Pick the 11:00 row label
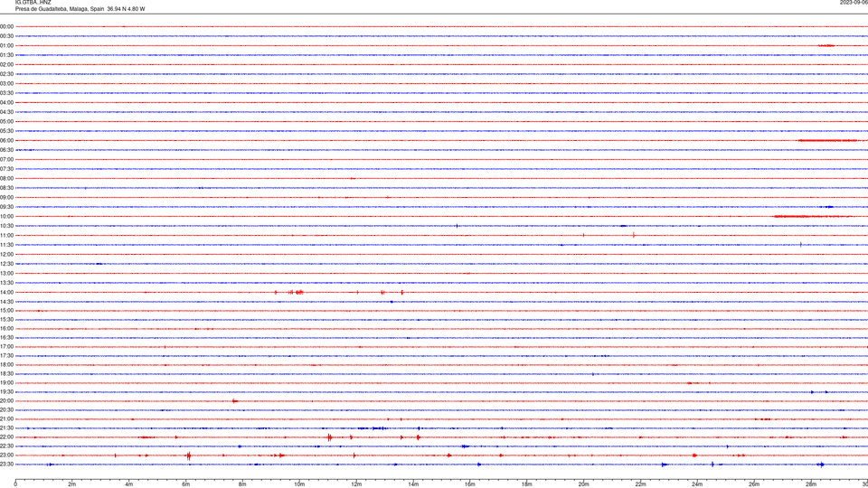868x488 pixels. pos(6,236)
